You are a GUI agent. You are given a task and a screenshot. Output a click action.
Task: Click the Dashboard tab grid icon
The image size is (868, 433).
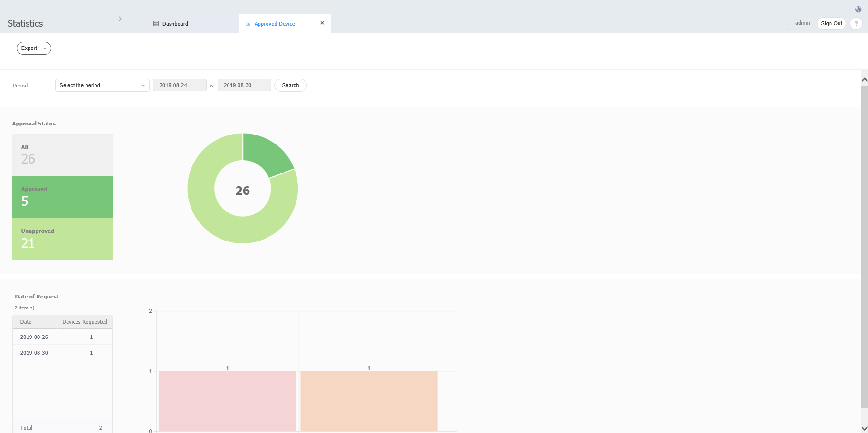(156, 24)
